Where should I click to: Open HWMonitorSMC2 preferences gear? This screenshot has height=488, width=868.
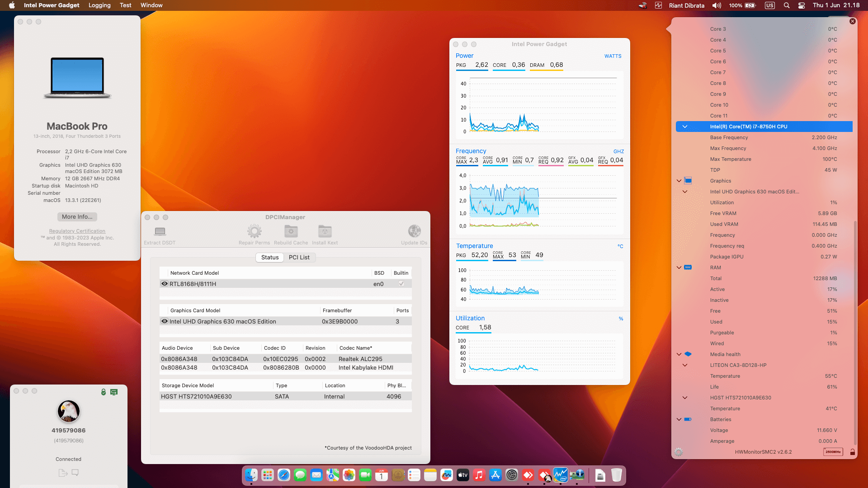point(678,451)
